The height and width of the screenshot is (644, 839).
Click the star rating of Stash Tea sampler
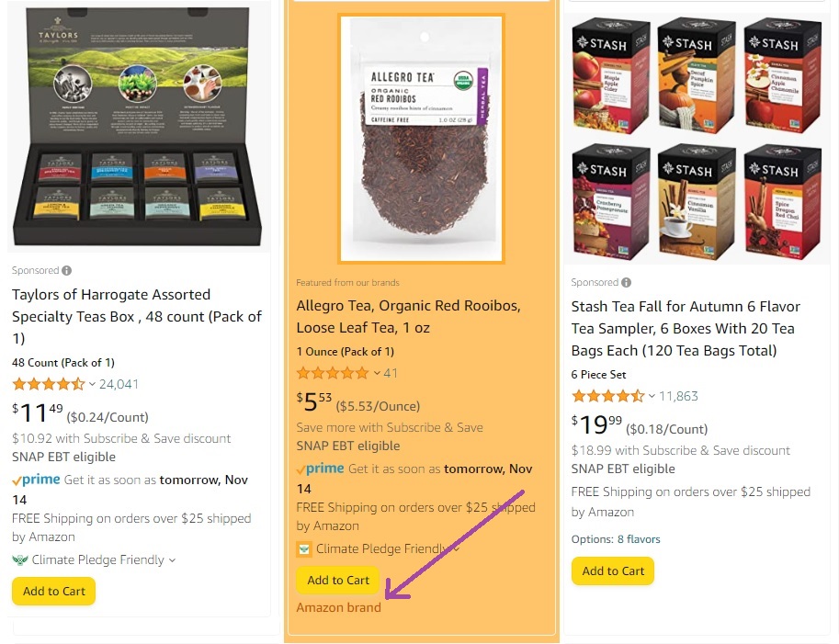[607, 396]
